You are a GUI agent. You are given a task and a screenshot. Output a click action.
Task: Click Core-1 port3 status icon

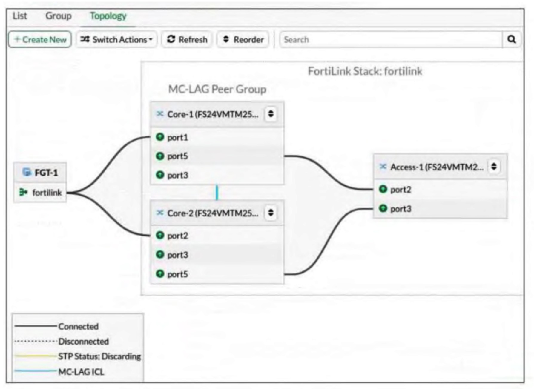(x=160, y=175)
